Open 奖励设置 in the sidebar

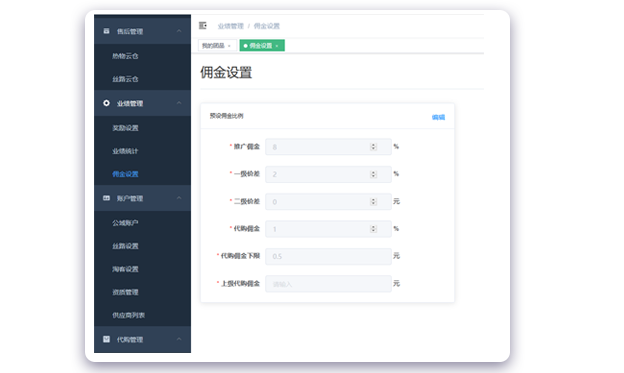(125, 128)
